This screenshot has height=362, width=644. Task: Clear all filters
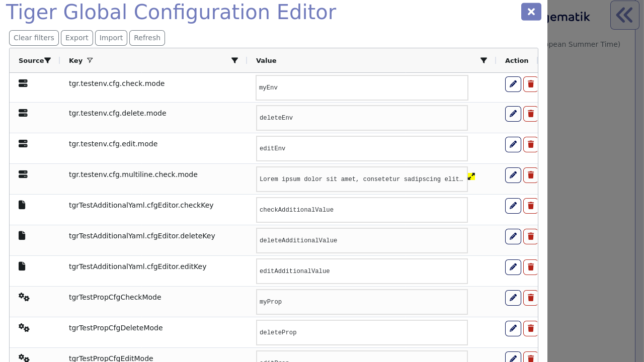point(34,38)
